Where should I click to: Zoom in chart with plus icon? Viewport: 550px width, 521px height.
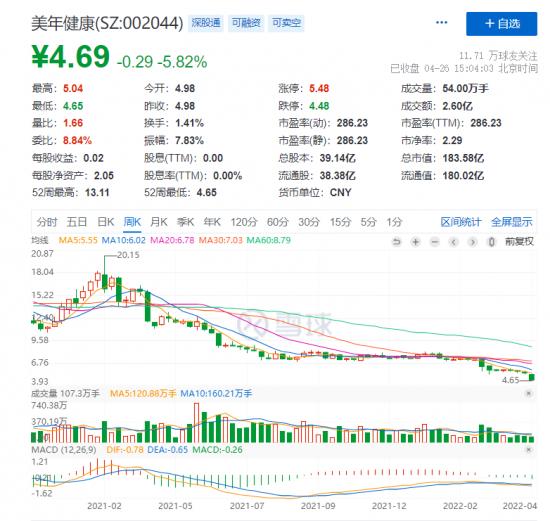pos(416,242)
